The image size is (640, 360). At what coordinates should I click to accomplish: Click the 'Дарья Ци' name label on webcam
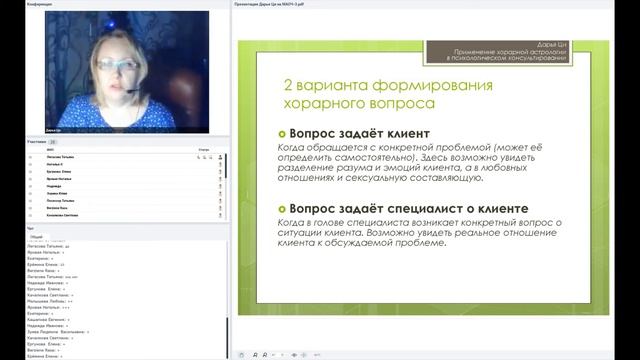[x=53, y=131]
